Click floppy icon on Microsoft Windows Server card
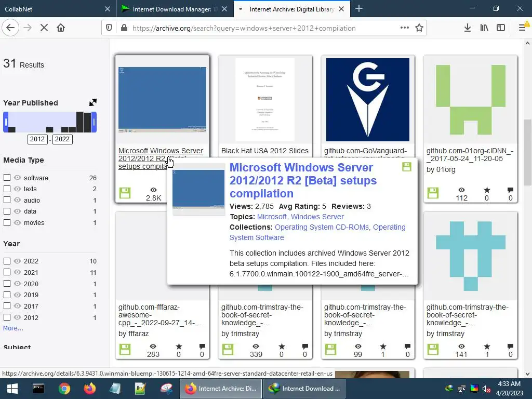Screen dimensions: 532x399 (125, 193)
